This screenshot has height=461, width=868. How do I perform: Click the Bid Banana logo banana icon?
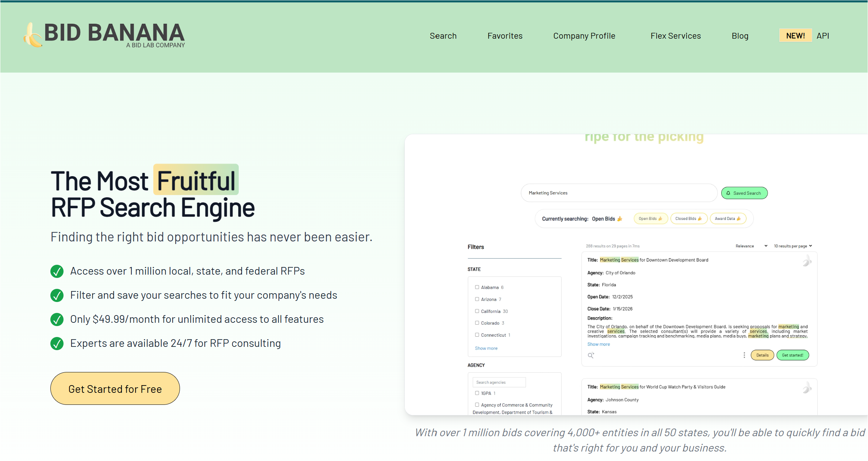pos(33,35)
